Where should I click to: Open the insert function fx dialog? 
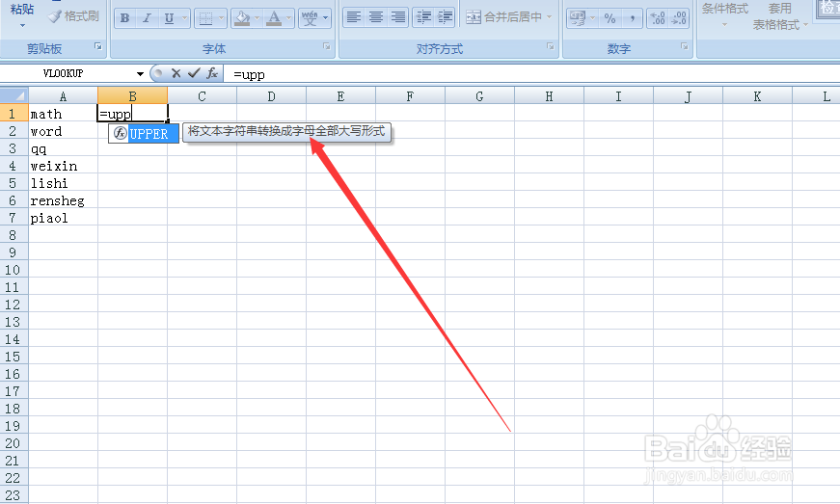tap(212, 73)
